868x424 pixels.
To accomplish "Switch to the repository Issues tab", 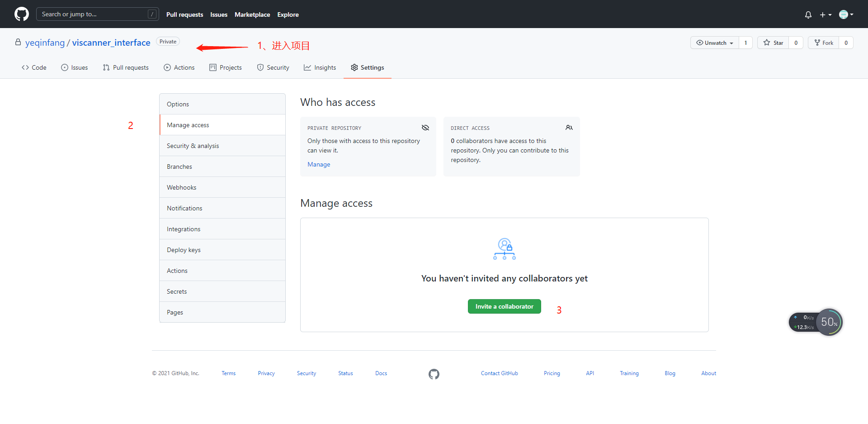I will [x=75, y=67].
